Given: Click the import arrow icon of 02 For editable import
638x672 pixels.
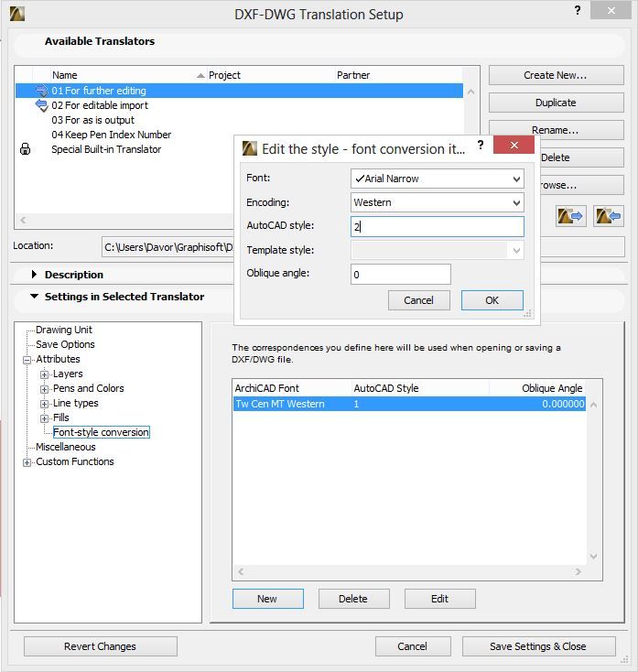Looking at the screenshot, I should point(41,105).
